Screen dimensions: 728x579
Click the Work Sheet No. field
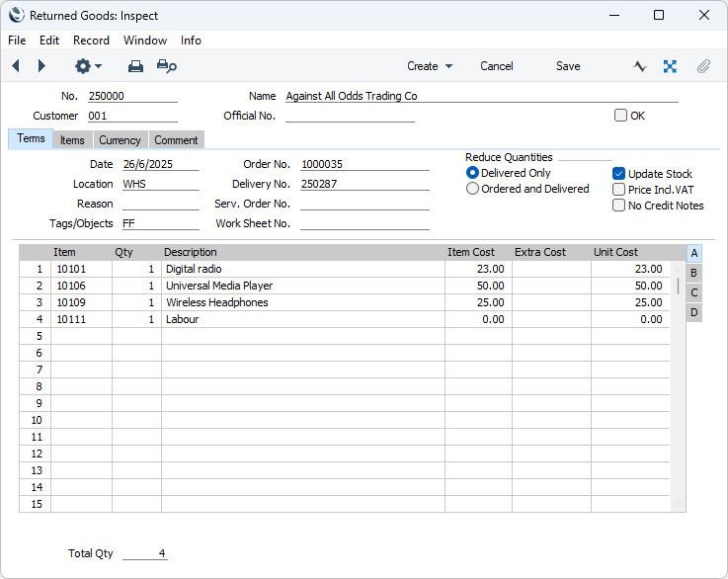click(x=364, y=223)
